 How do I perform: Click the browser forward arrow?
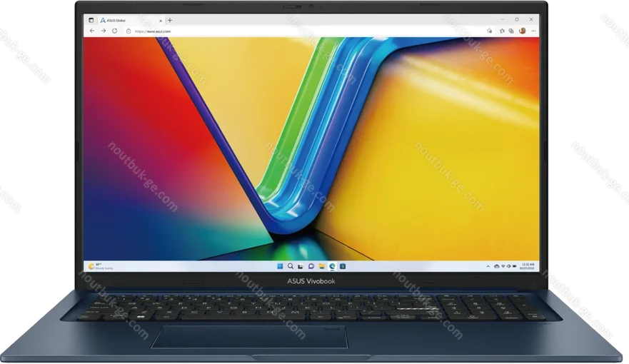pyautogui.click(x=104, y=31)
